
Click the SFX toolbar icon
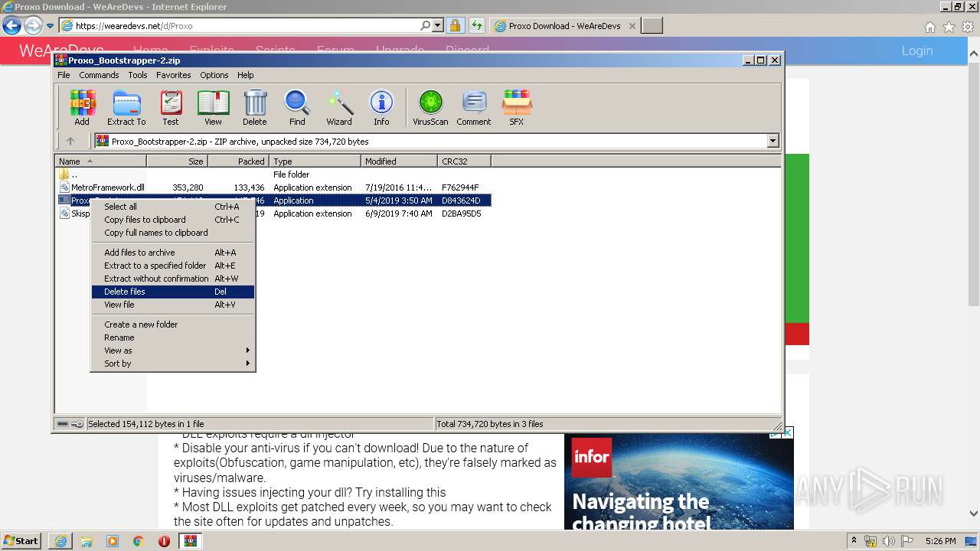pyautogui.click(x=517, y=107)
